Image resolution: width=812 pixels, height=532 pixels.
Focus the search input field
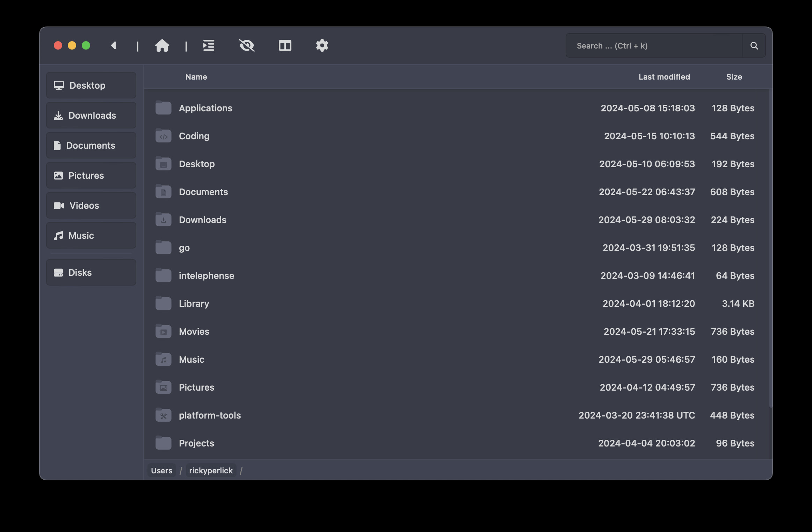click(x=653, y=46)
